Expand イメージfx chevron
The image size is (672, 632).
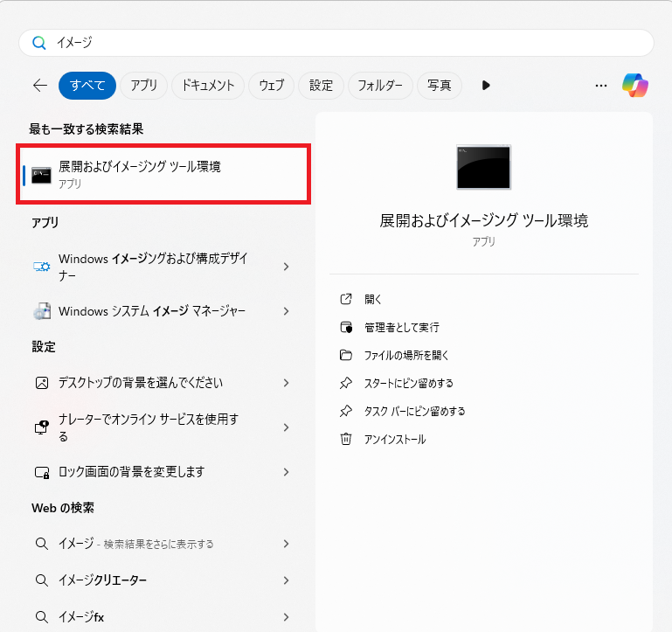pos(286,617)
